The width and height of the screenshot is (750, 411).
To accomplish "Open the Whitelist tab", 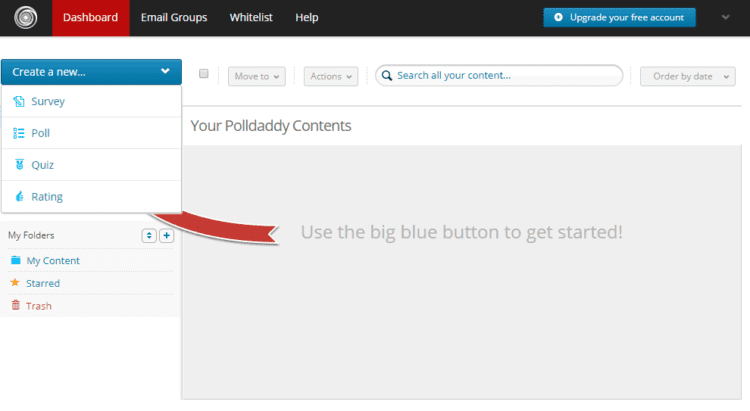I will (x=251, y=18).
